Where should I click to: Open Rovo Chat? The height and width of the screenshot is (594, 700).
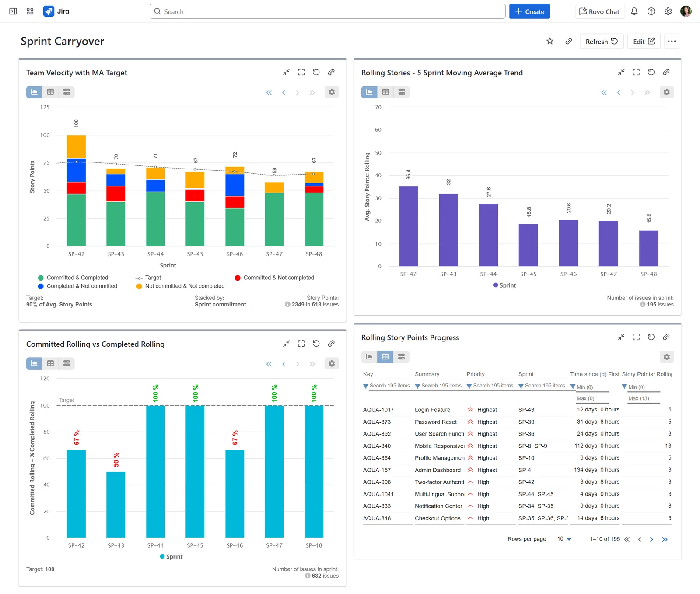point(599,11)
